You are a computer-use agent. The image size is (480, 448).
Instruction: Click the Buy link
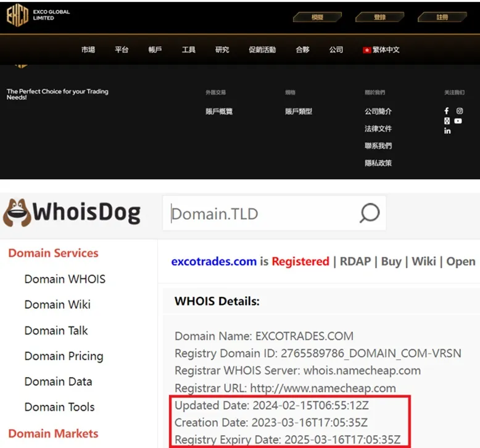391,262
